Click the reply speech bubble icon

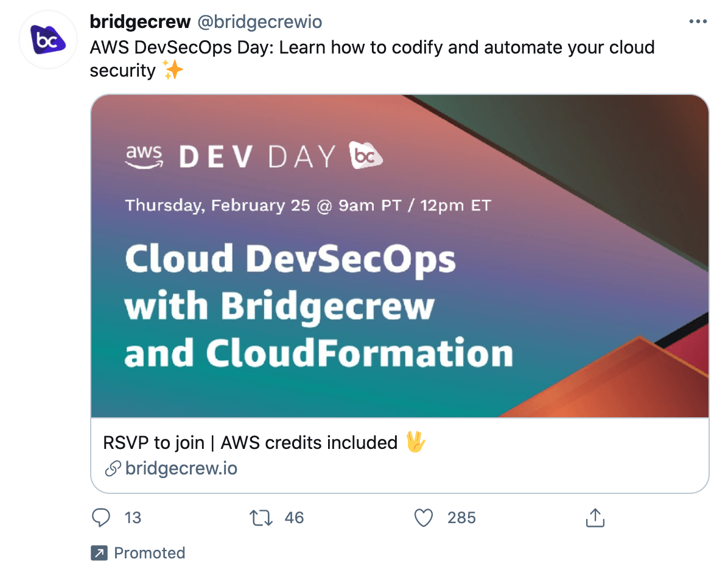coord(101,517)
